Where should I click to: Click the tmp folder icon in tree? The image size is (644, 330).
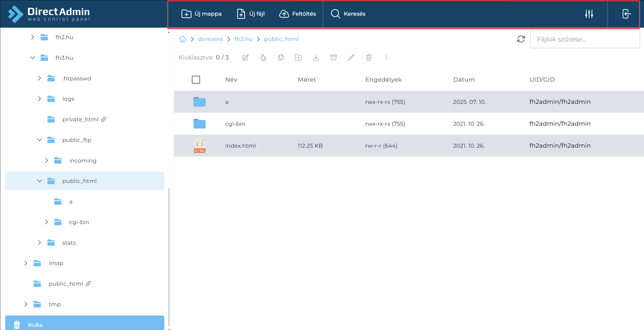click(37, 304)
